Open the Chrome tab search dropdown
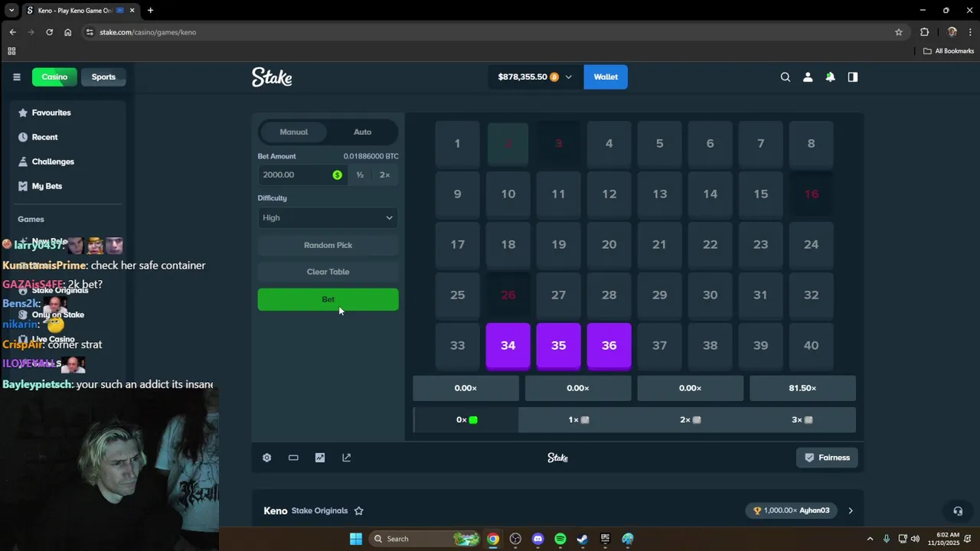Screen dimensions: 980x551 (x=11, y=10)
